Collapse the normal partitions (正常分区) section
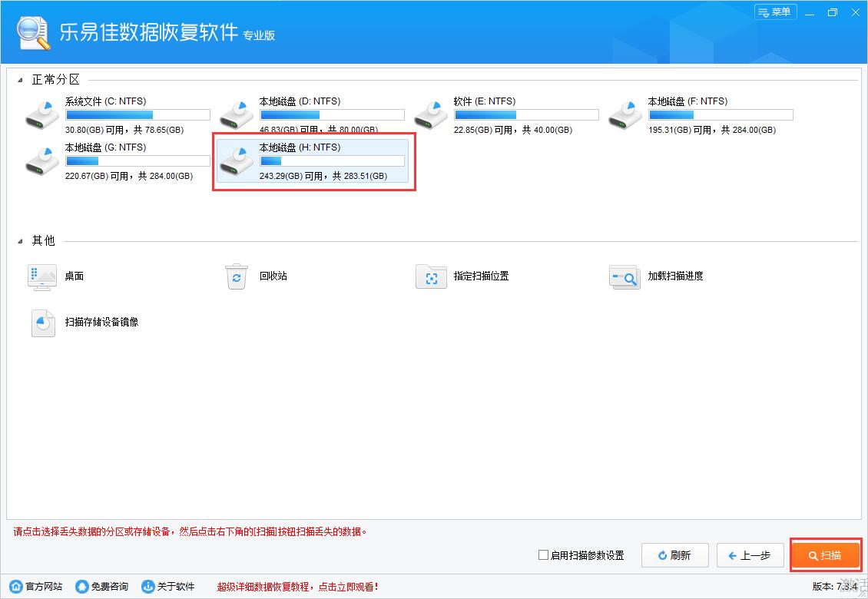Image resolution: width=868 pixels, height=599 pixels. (20, 80)
